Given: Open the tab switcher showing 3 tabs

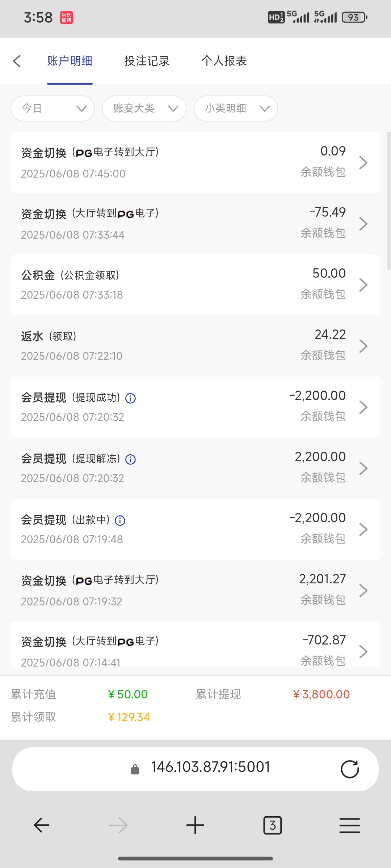Looking at the screenshot, I should [272, 825].
